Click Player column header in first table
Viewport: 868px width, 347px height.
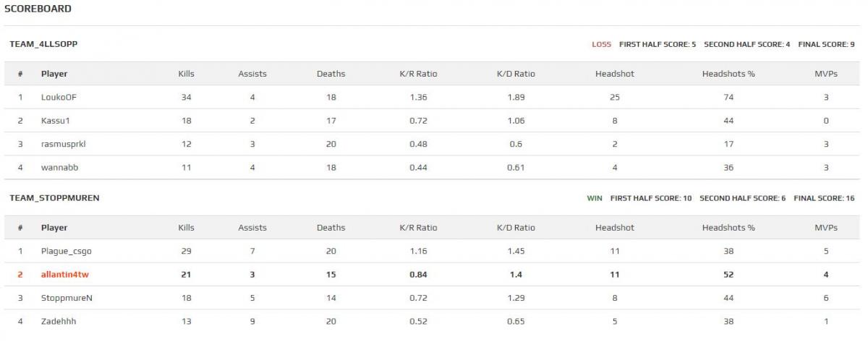click(x=54, y=74)
